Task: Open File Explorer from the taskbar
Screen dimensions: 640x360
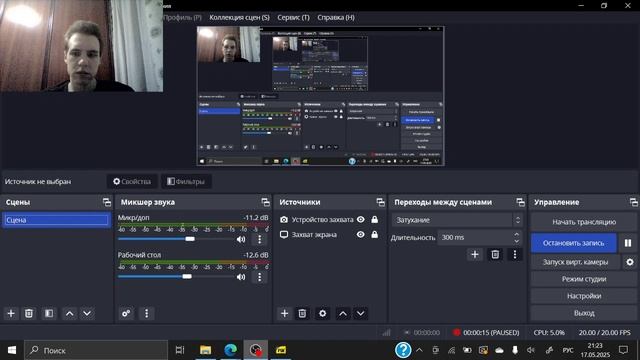Action: [205, 350]
